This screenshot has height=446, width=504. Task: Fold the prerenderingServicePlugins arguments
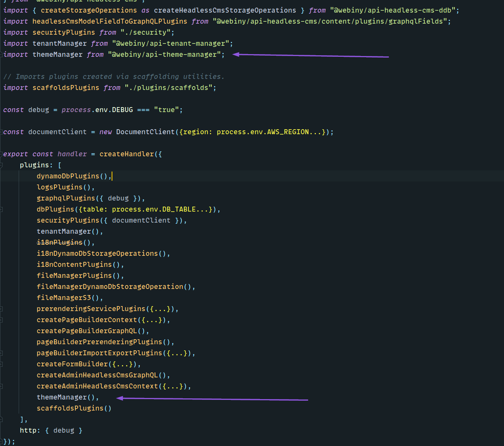[2, 308]
